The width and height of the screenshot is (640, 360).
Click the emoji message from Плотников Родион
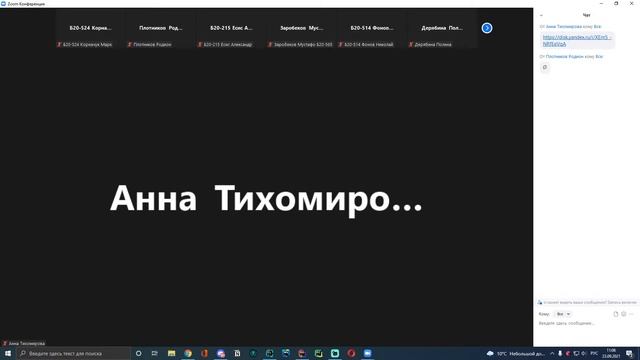click(x=545, y=67)
